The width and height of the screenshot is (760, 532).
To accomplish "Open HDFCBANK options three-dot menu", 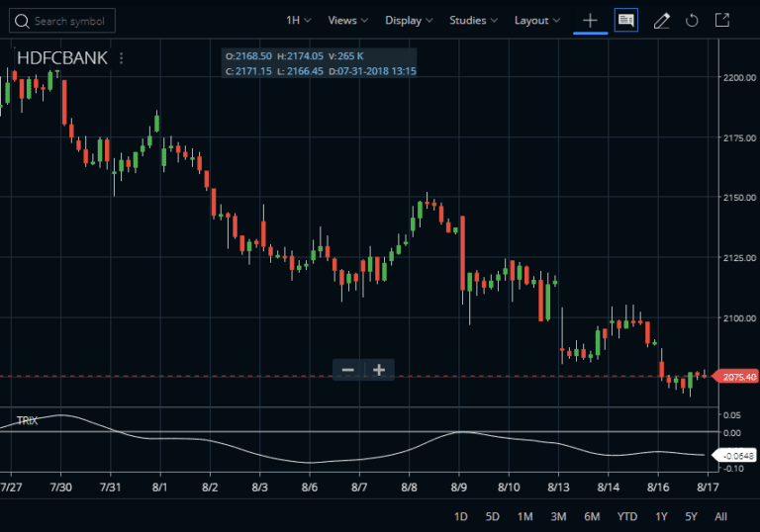I will coord(122,58).
